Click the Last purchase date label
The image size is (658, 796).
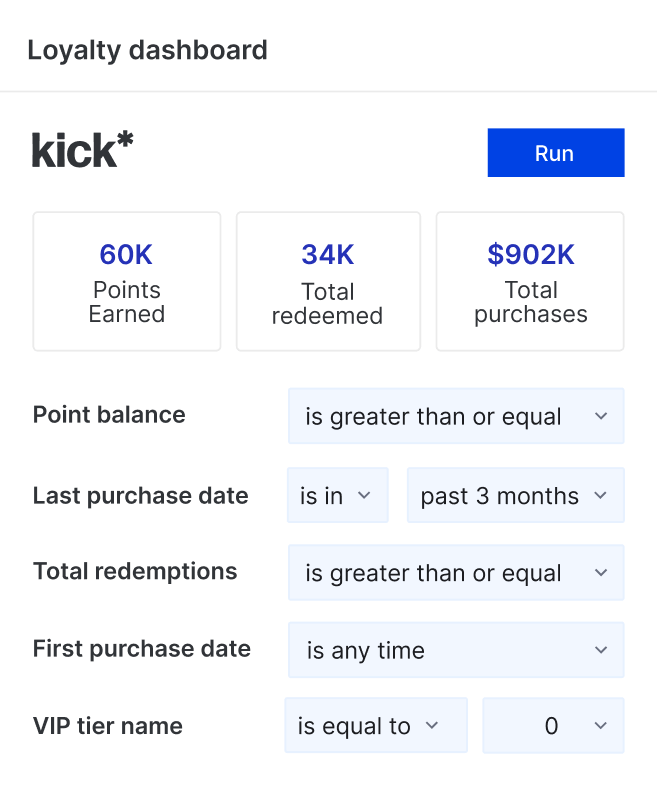tap(140, 495)
